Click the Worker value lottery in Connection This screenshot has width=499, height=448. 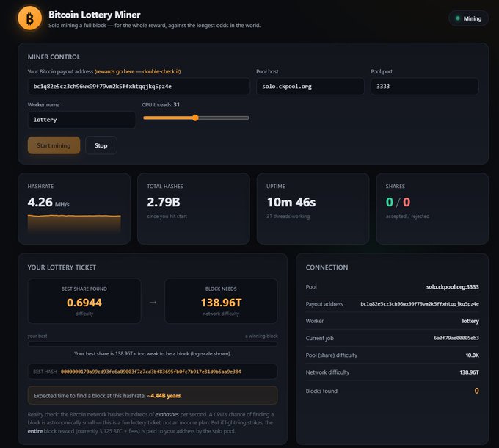point(470,321)
